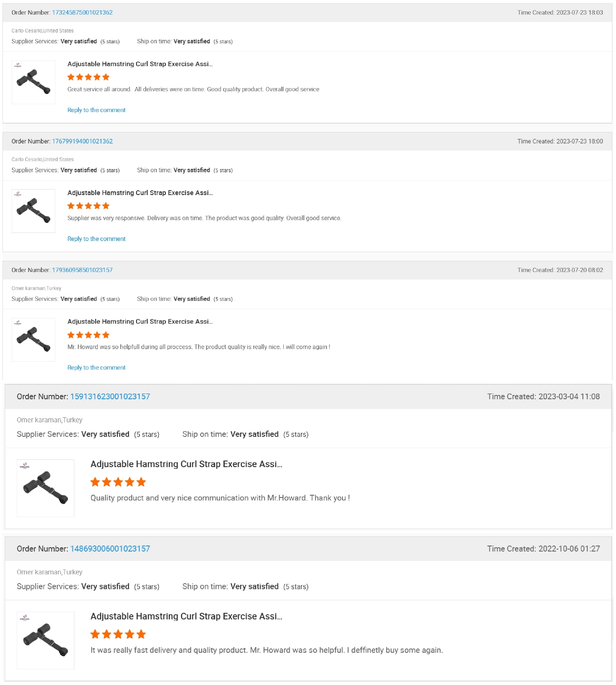
Task: Click product thumbnail beside "Supplier was very responsive" review
Action: tap(33, 211)
